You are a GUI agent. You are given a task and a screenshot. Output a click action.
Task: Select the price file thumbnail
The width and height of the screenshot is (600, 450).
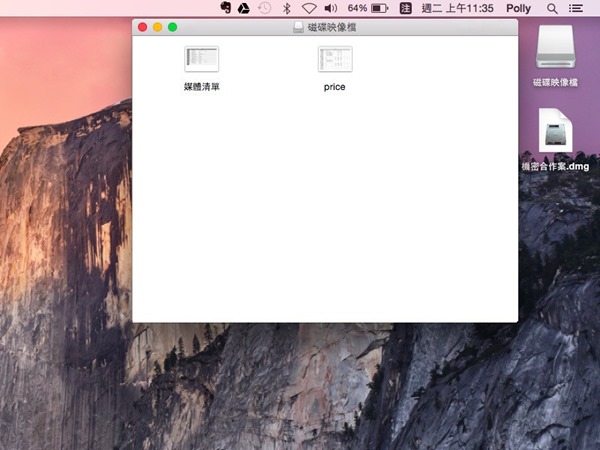pyautogui.click(x=335, y=59)
